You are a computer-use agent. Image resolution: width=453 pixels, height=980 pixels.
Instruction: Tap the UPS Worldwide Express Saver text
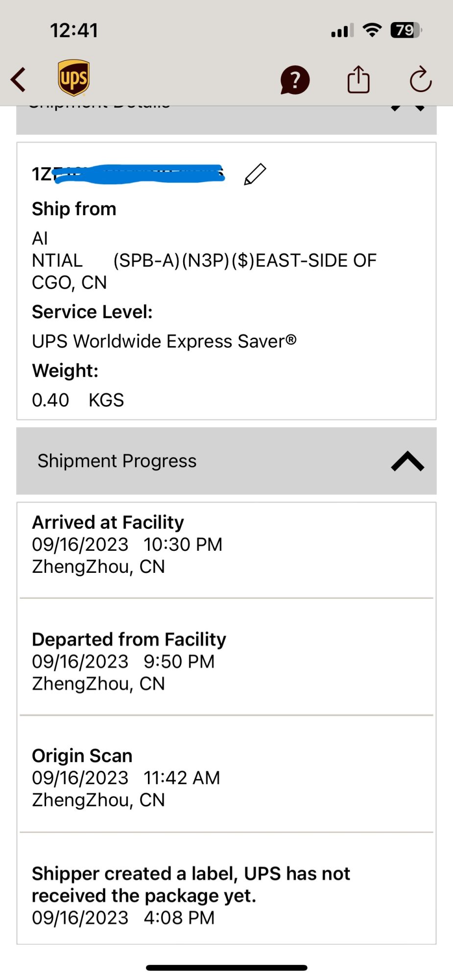164,342
